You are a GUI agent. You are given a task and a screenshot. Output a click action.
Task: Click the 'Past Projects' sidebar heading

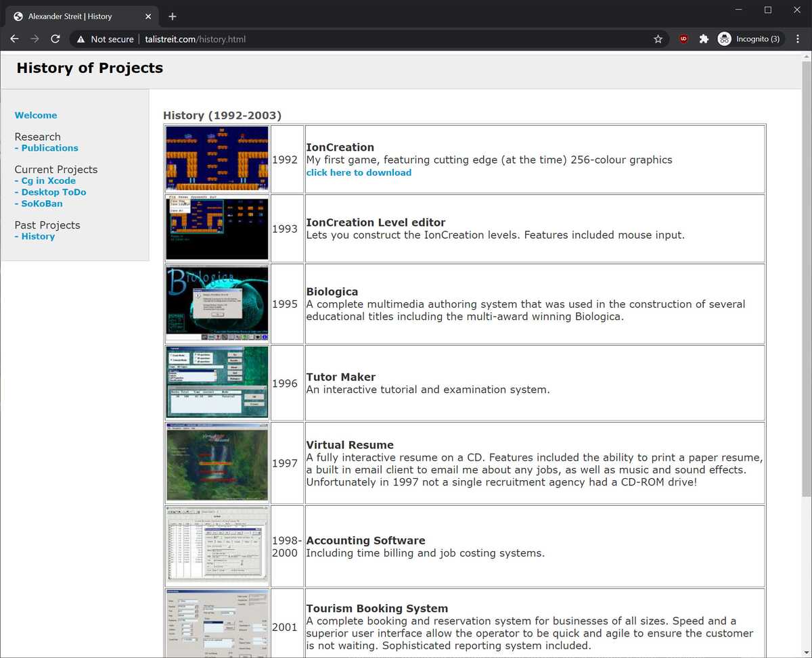[x=47, y=225]
